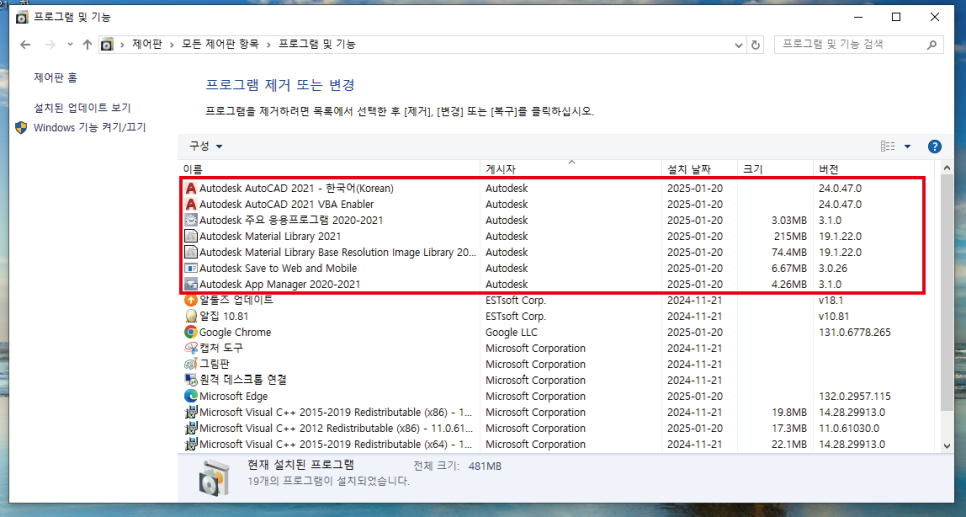Viewport: 966px width, 517px height.
Task: Click the Windows features shield icon
Action: (x=22, y=128)
